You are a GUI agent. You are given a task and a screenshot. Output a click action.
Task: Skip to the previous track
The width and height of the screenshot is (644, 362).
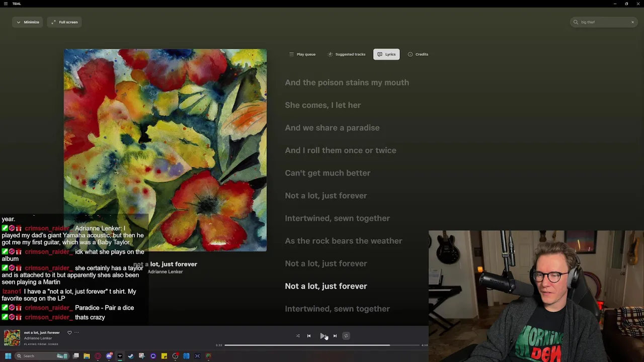pos(309,336)
